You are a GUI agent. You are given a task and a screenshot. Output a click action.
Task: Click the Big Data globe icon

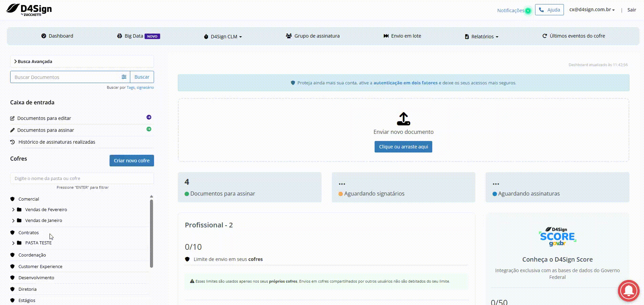pyautogui.click(x=119, y=36)
